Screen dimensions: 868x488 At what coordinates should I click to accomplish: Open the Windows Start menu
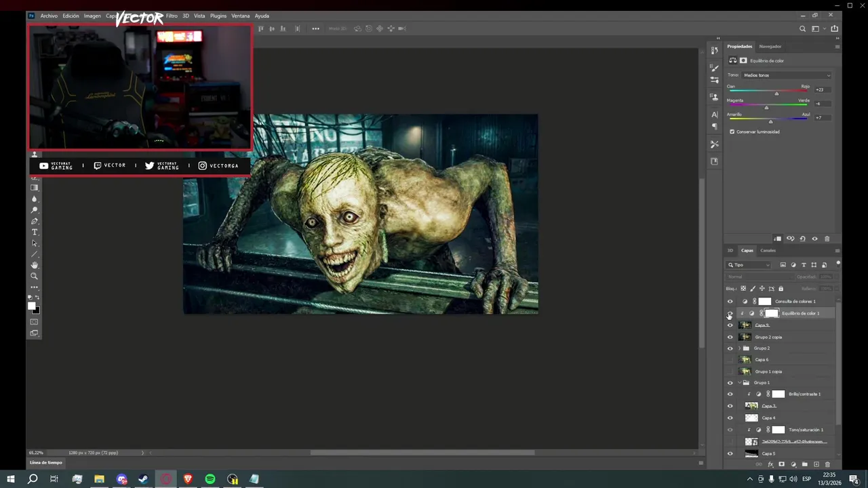point(11,479)
